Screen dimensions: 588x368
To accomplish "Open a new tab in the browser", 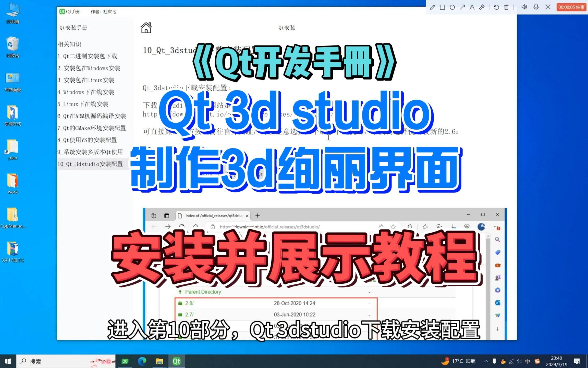I will click(258, 216).
